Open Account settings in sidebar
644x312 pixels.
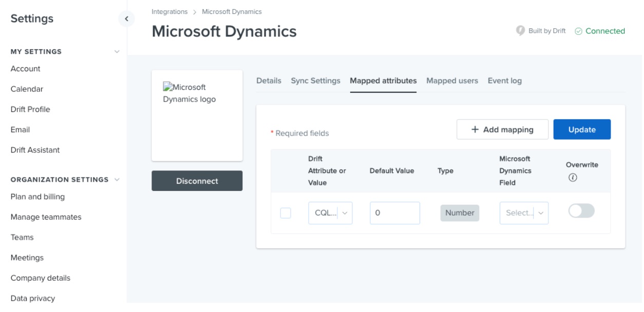click(x=26, y=69)
